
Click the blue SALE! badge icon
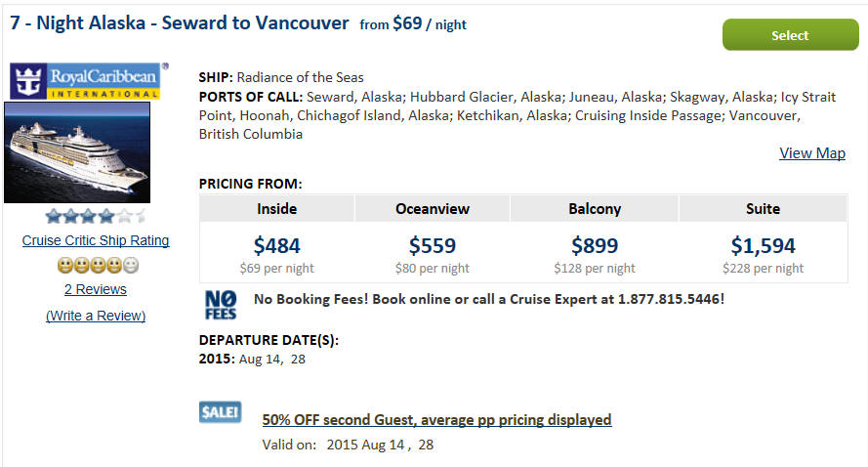221,412
